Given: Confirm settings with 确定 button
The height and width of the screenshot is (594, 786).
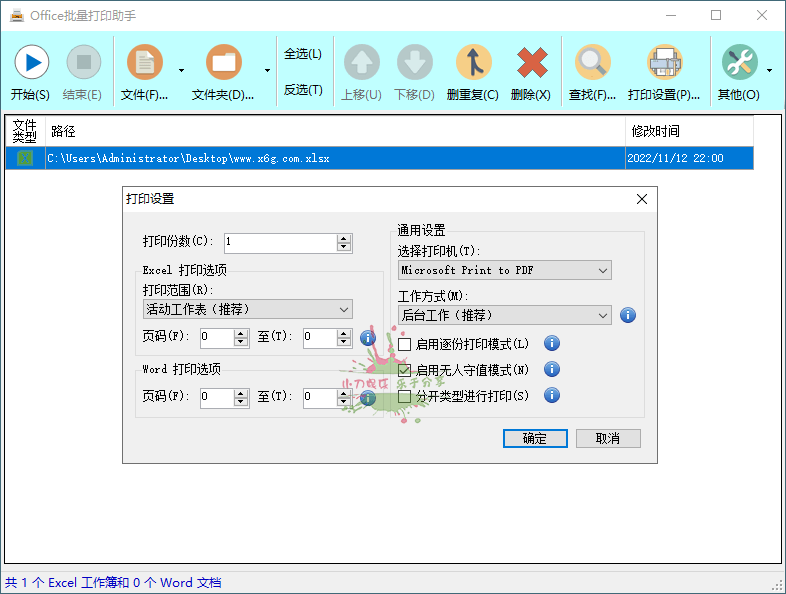Looking at the screenshot, I should [535, 438].
